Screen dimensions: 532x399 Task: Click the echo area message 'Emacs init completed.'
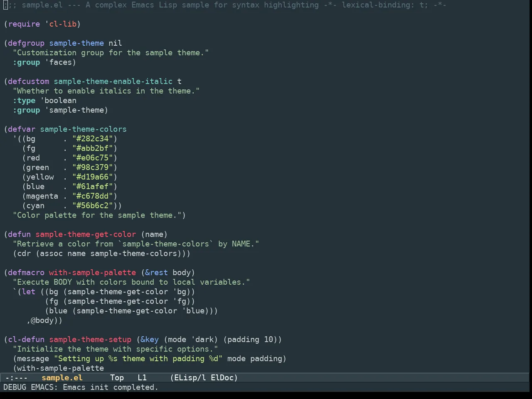click(111, 387)
